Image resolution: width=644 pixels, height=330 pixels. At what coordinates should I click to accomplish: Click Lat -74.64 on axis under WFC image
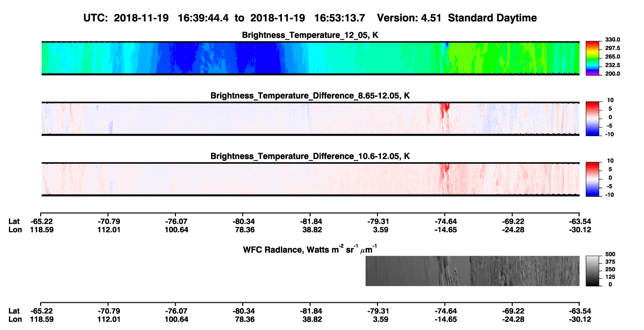point(445,311)
